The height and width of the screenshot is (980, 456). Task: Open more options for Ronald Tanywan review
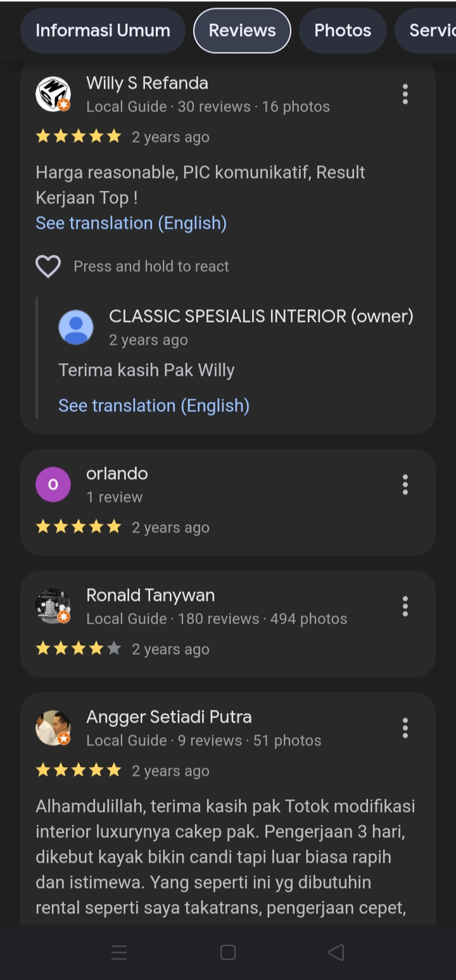coord(405,607)
